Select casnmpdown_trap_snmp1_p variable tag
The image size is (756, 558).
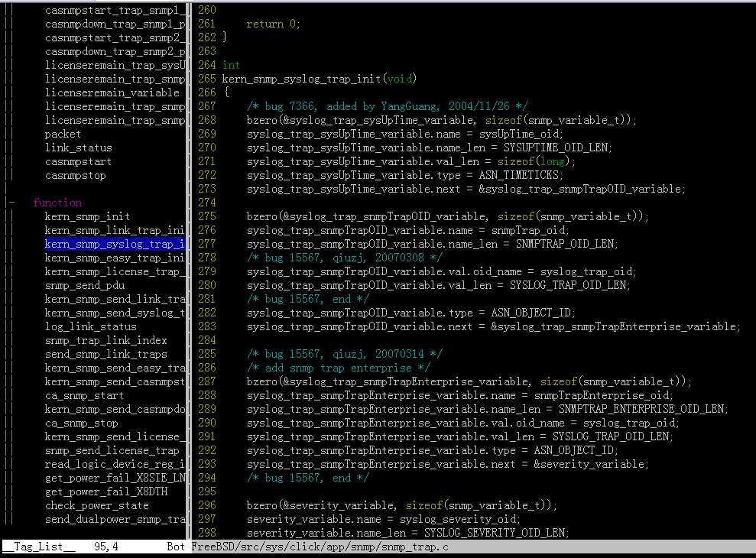[115, 24]
